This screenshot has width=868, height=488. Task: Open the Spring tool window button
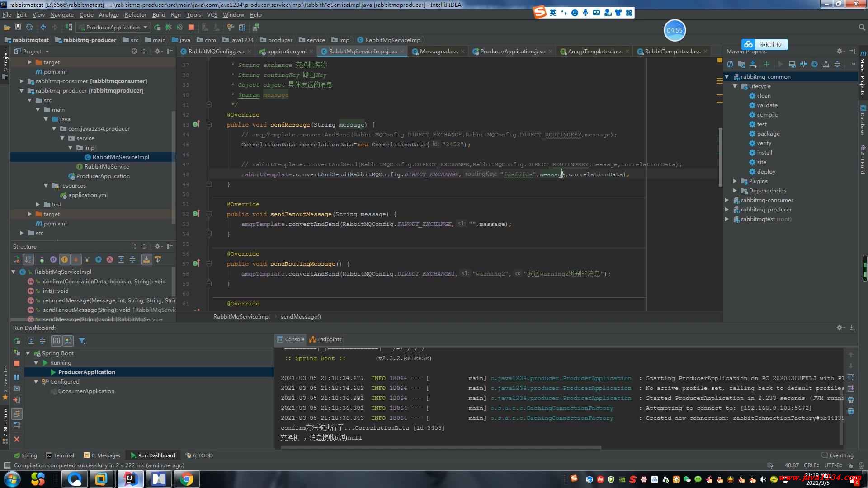[x=25, y=455]
